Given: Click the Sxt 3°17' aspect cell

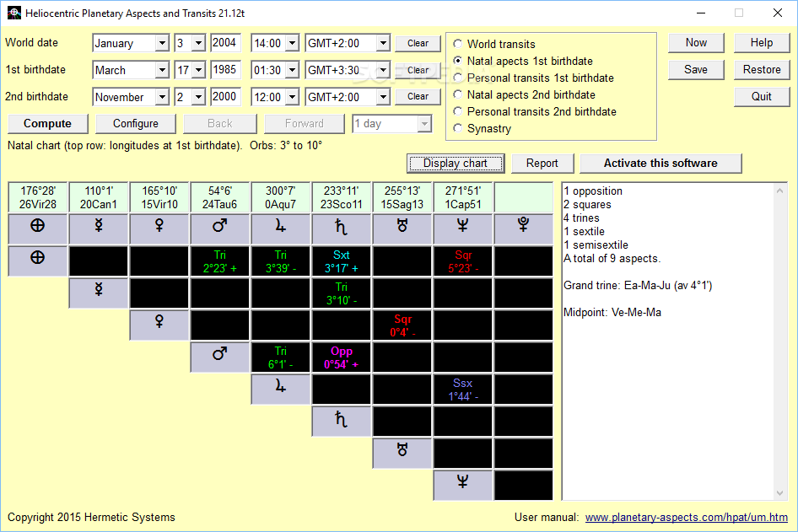Looking at the screenshot, I should coord(342,261).
